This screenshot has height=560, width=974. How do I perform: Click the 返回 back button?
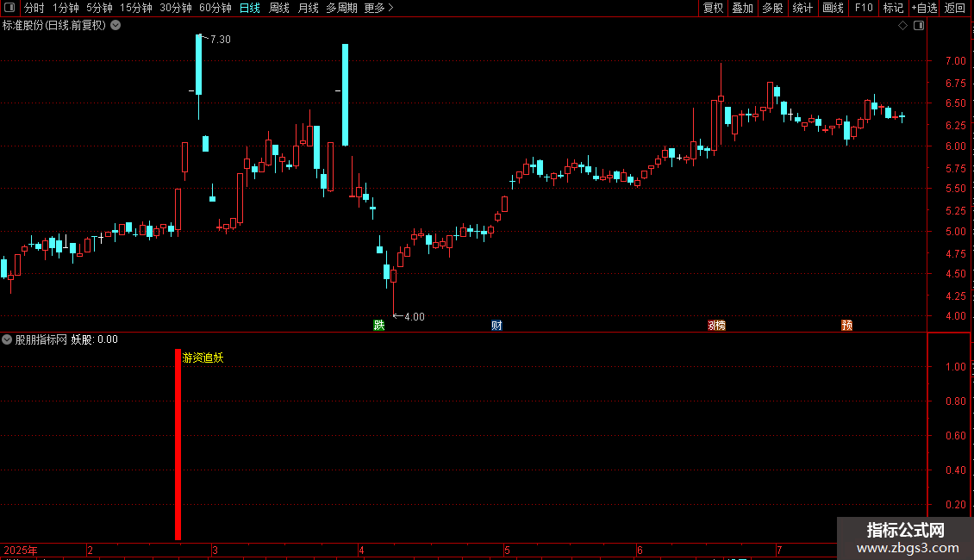coord(955,8)
